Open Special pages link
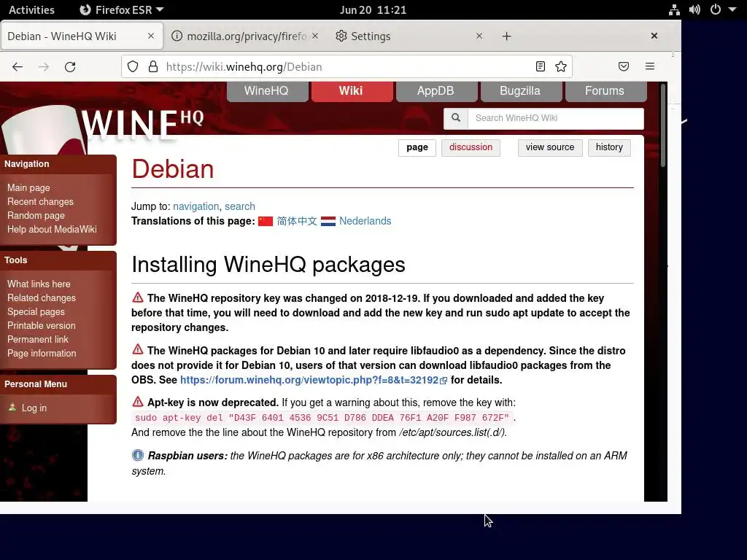Screen dimensions: 747x560 36,311
